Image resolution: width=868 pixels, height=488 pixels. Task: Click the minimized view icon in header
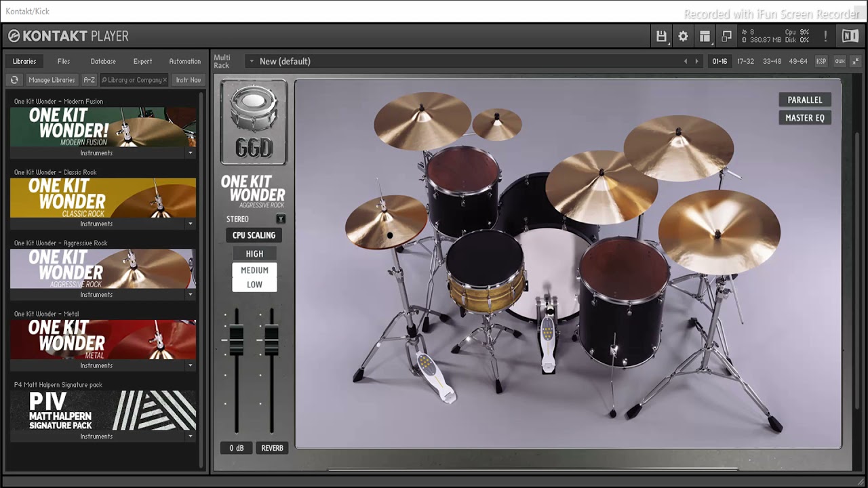[726, 37]
